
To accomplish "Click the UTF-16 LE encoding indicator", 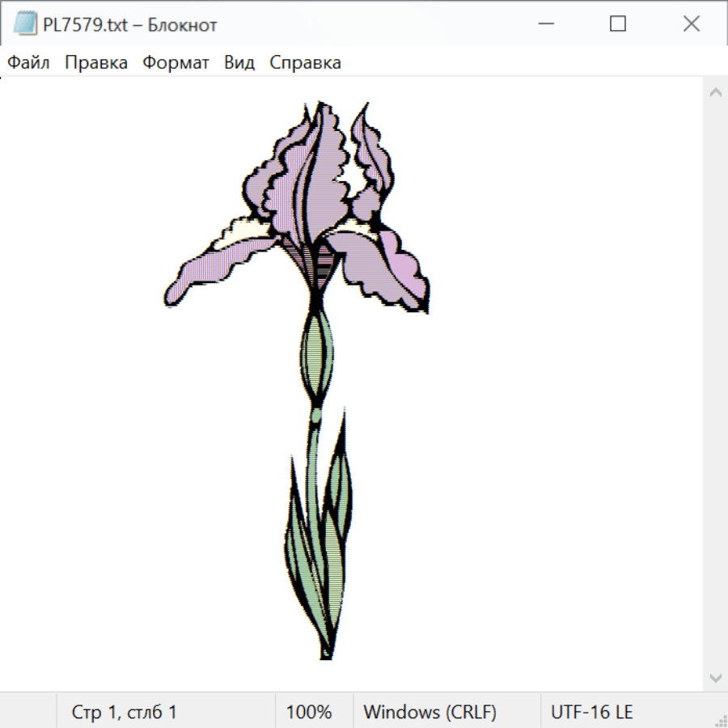I will point(591,713).
